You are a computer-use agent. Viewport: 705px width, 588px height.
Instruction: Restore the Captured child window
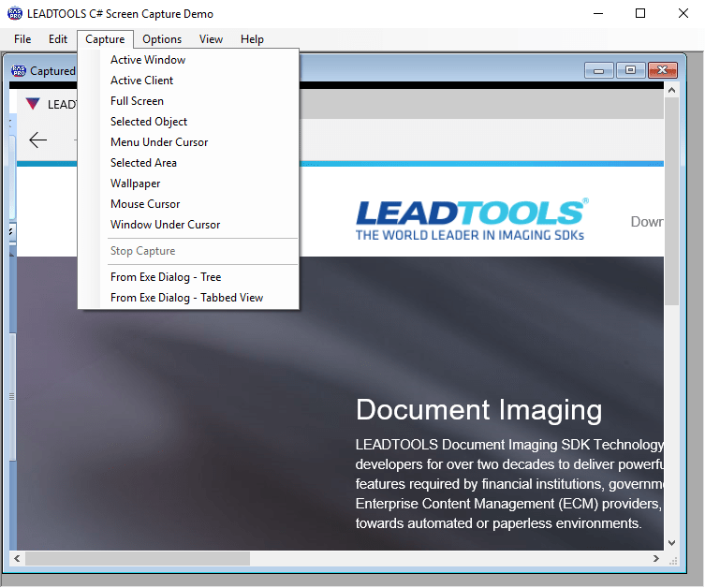pos(631,70)
